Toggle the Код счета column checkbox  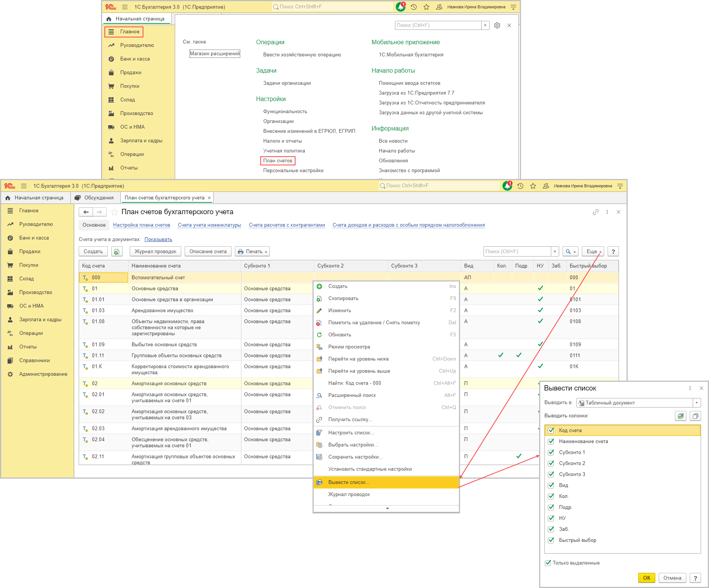[x=551, y=431]
